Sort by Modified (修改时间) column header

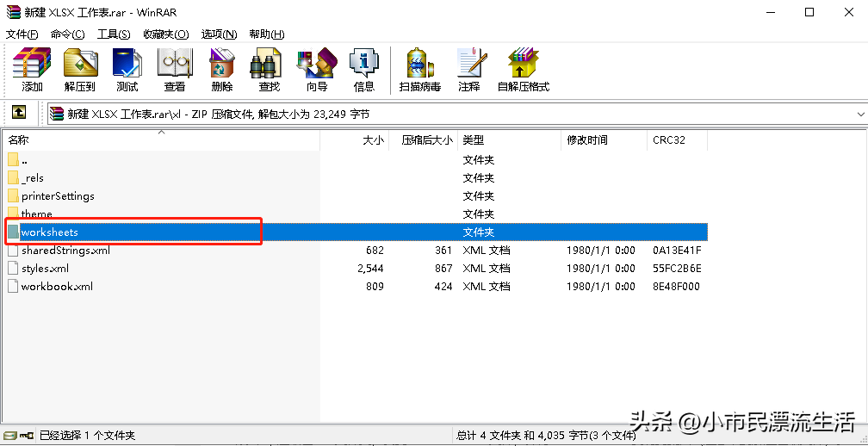[604, 140]
